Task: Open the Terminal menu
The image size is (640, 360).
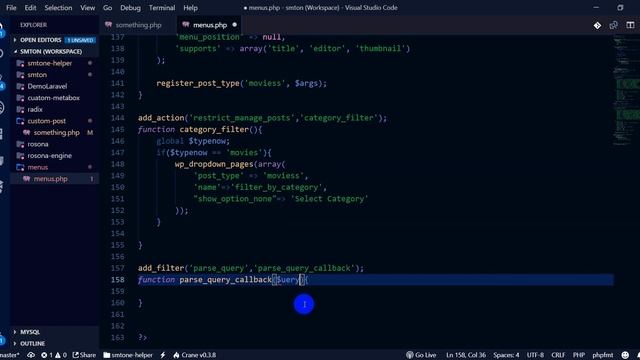Action: [x=162, y=8]
